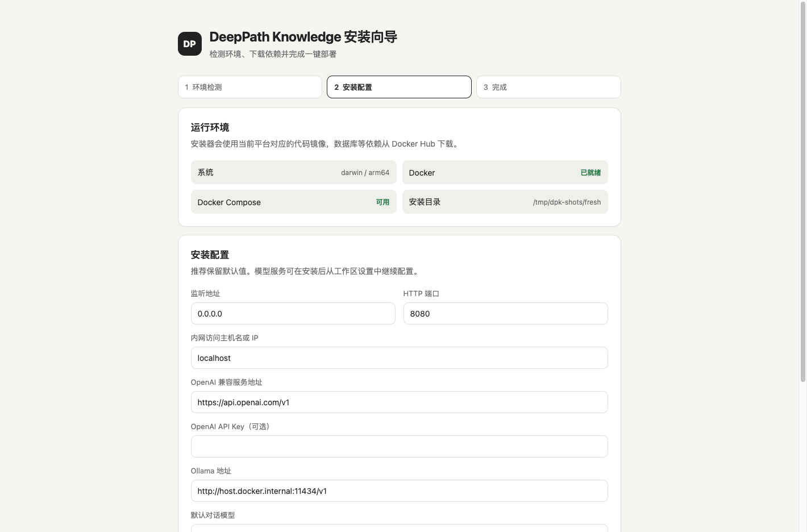Screen dimensions: 807x532
Task: Click the Docker Hub 下载 description line
Action: coord(326,144)
